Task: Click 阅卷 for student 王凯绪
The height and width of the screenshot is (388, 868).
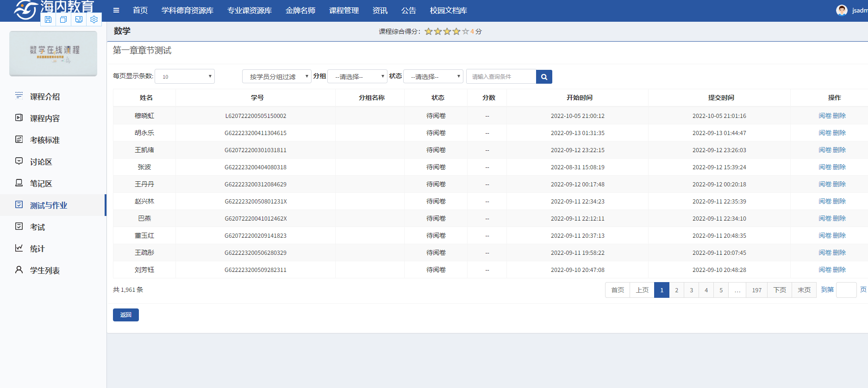Action: coord(825,150)
